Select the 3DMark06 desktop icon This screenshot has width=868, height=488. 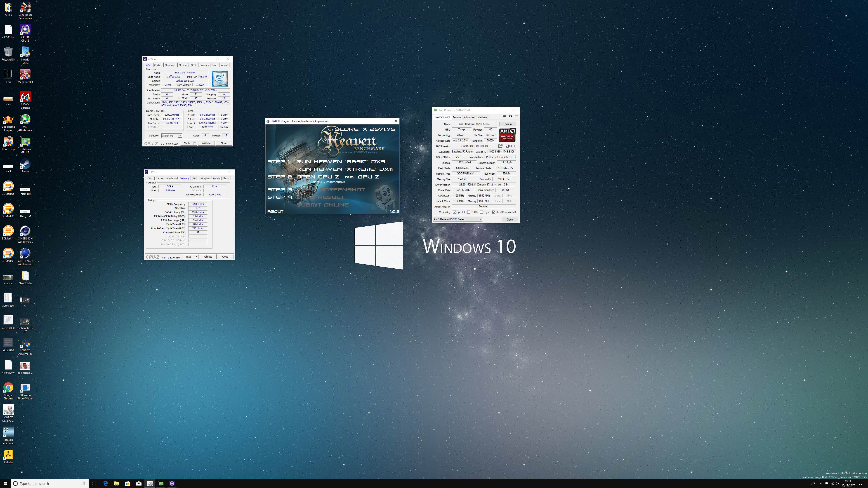8,188
